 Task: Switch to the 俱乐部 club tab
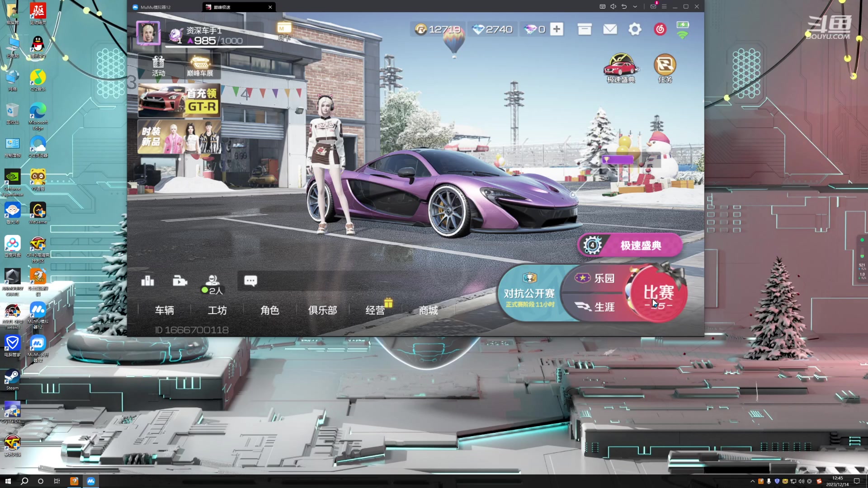click(323, 310)
